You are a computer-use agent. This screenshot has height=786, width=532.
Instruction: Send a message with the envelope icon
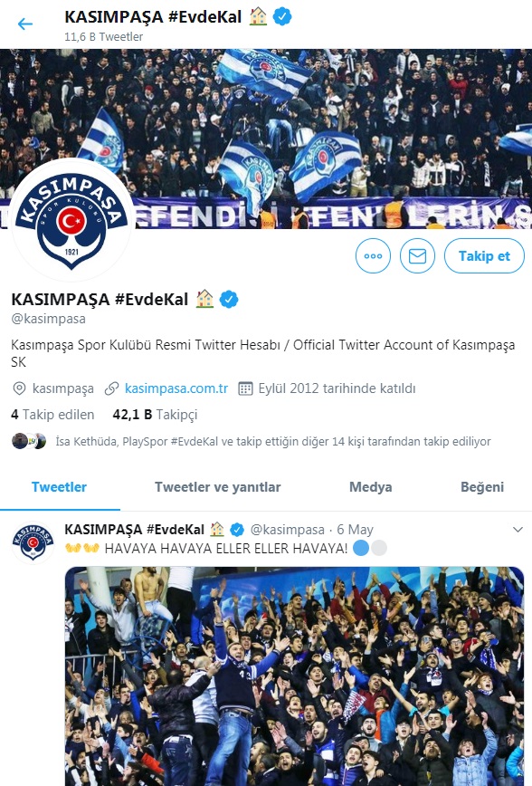[417, 255]
